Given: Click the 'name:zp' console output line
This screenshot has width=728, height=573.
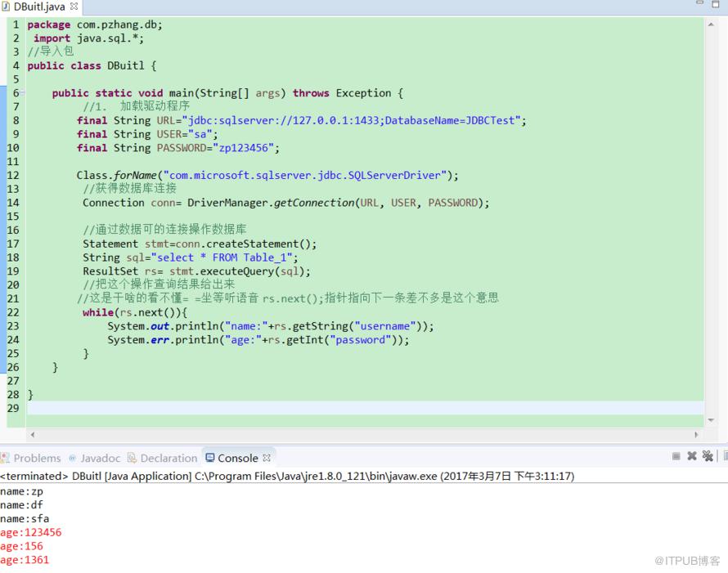Looking at the screenshot, I should (x=22, y=491).
